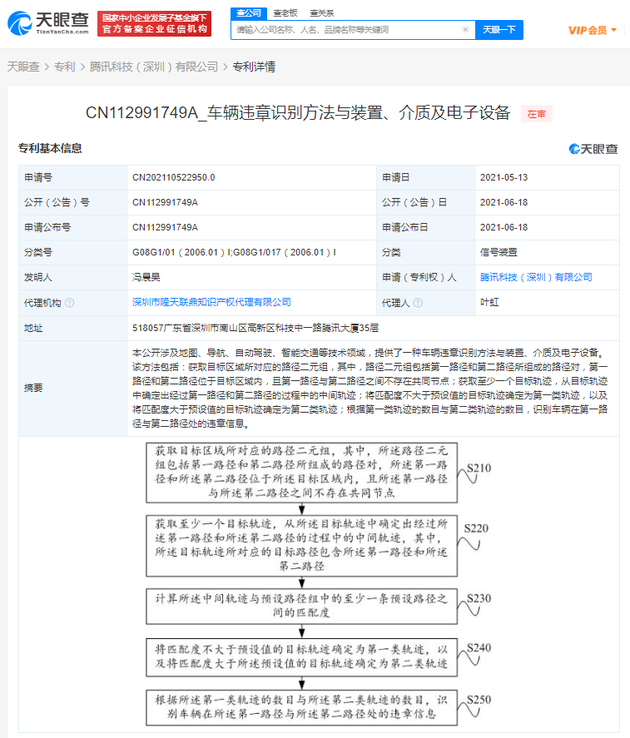This screenshot has height=738, width=630.
Task: Go to 天眼查 home breadcrumb link
Action: tap(23, 67)
